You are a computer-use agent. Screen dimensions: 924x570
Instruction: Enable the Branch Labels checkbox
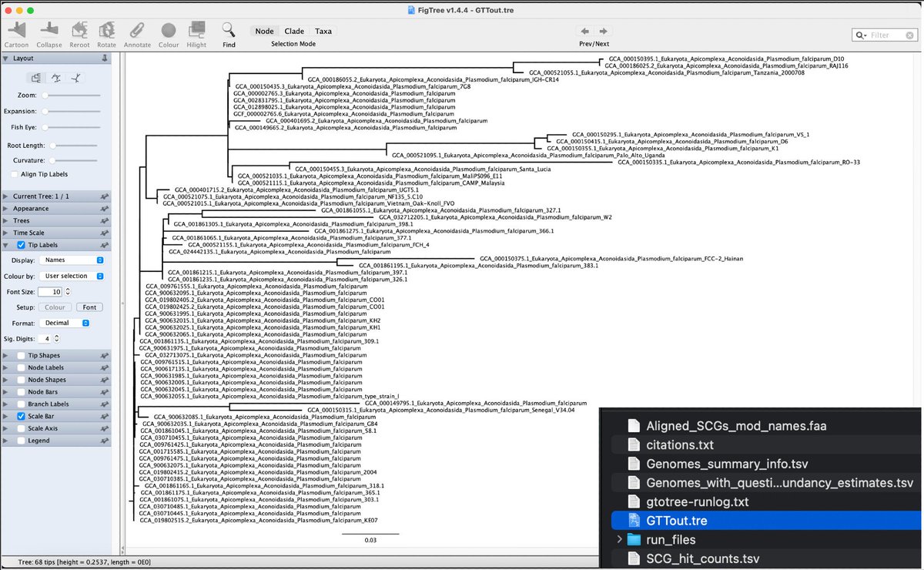[x=21, y=404]
